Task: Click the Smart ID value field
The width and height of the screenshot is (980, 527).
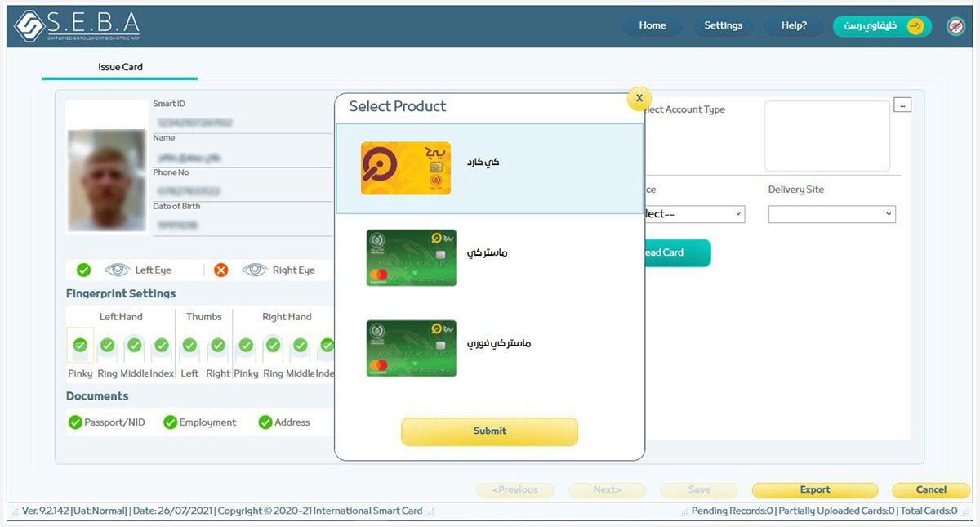Action: point(243,123)
